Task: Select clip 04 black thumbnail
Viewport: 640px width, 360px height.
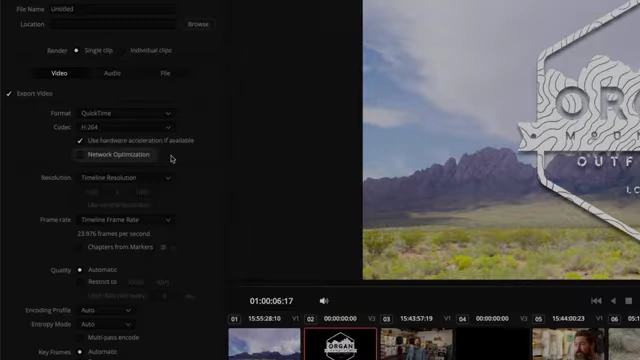Action: pyautogui.click(x=492, y=344)
